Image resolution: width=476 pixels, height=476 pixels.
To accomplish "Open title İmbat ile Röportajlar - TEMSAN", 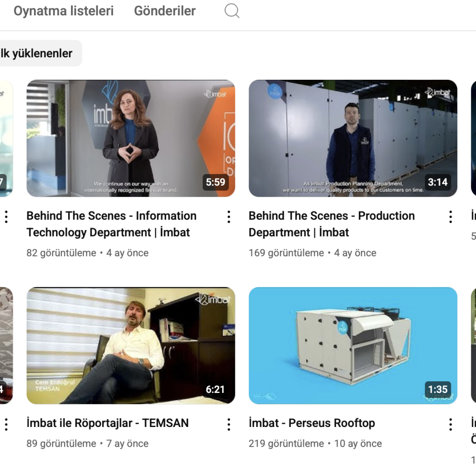I will [107, 423].
